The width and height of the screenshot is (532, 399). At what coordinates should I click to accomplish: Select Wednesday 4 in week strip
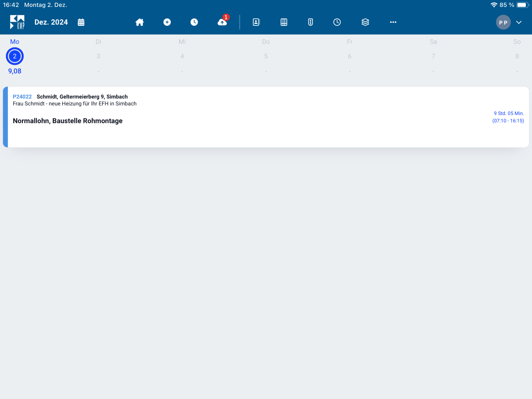click(x=182, y=56)
